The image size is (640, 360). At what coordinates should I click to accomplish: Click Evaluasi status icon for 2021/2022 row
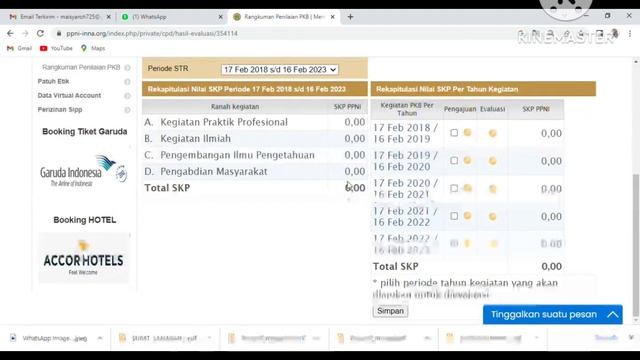(493, 216)
